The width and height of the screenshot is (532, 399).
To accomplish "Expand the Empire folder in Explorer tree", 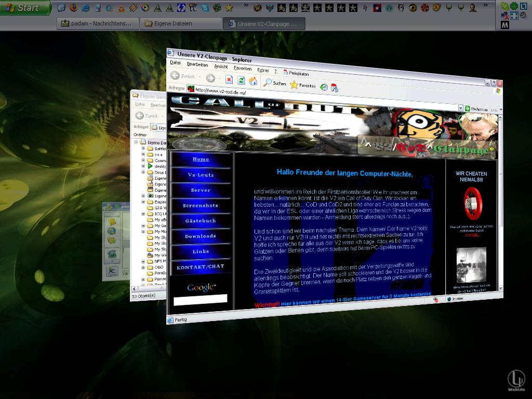I will [x=143, y=202].
